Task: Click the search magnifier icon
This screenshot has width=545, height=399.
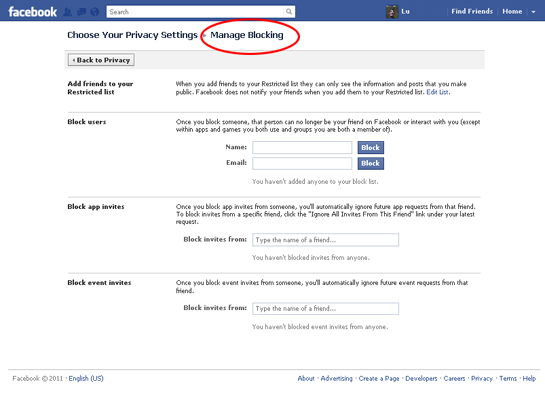Action: pos(289,12)
